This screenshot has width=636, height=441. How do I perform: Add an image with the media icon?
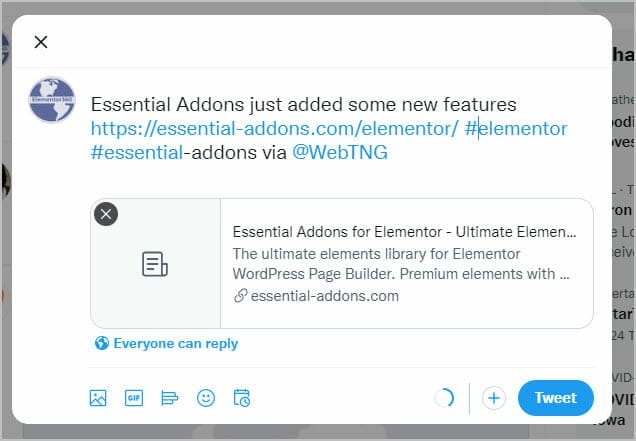click(98, 398)
